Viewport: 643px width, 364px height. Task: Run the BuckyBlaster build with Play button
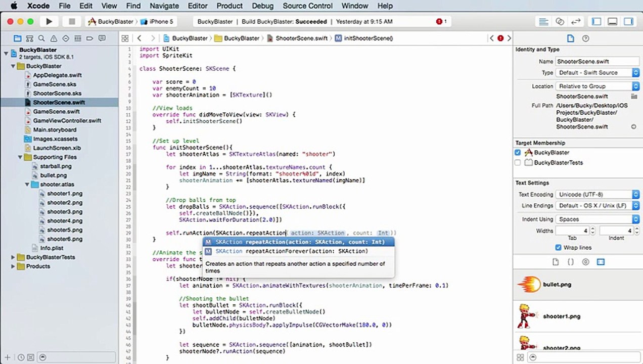point(49,22)
